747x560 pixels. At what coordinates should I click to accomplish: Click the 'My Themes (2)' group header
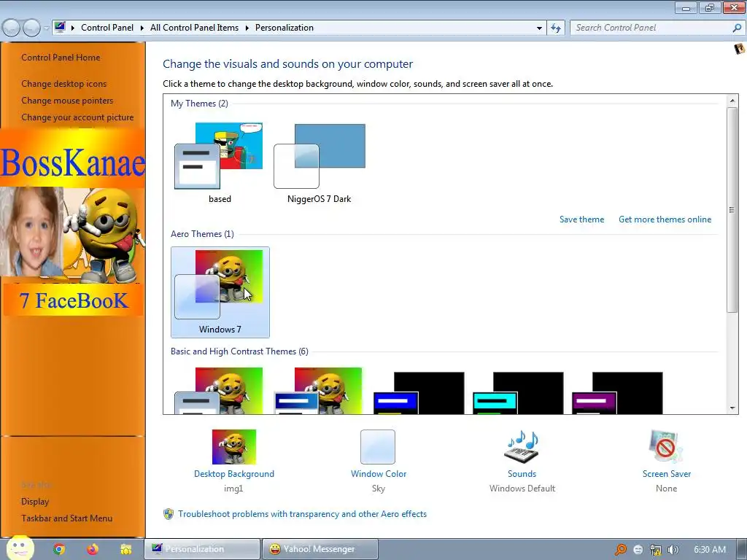(x=199, y=104)
